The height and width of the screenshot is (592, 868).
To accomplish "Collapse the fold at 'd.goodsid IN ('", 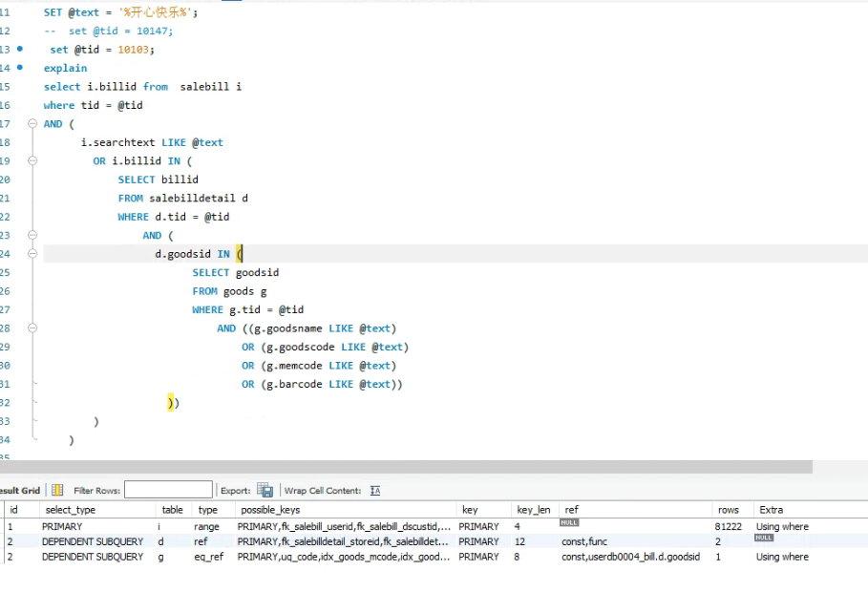I will tap(32, 254).
